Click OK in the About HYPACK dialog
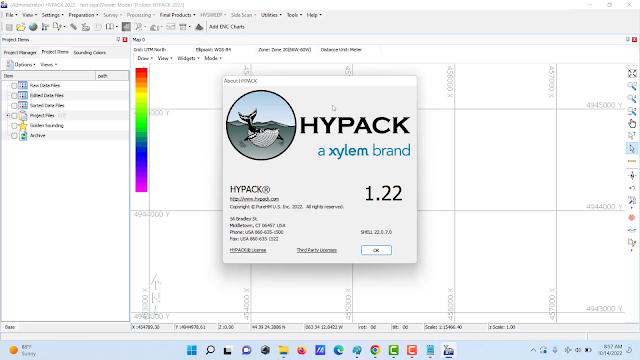This screenshot has height=360, width=640. (376, 250)
